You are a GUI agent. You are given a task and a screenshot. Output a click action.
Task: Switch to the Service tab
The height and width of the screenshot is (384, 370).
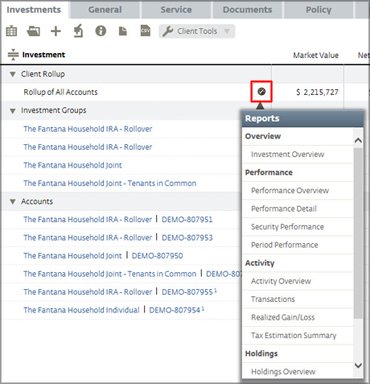click(x=176, y=10)
